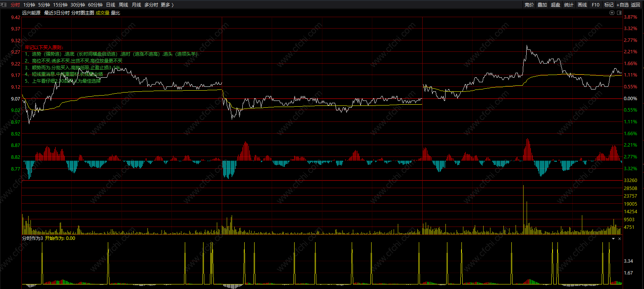This screenshot has height=289, width=644.
Task: Click the 最近3日分时 label
Action: [x=57, y=13]
